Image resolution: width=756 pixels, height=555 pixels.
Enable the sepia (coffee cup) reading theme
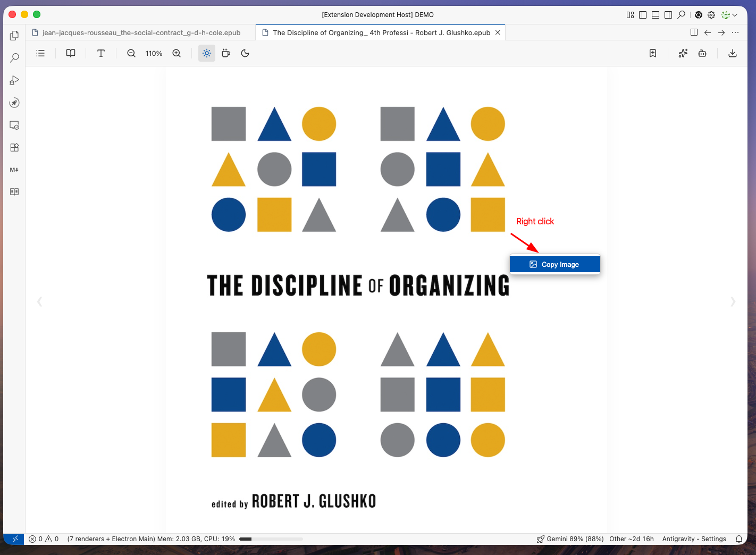coord(226,53)
